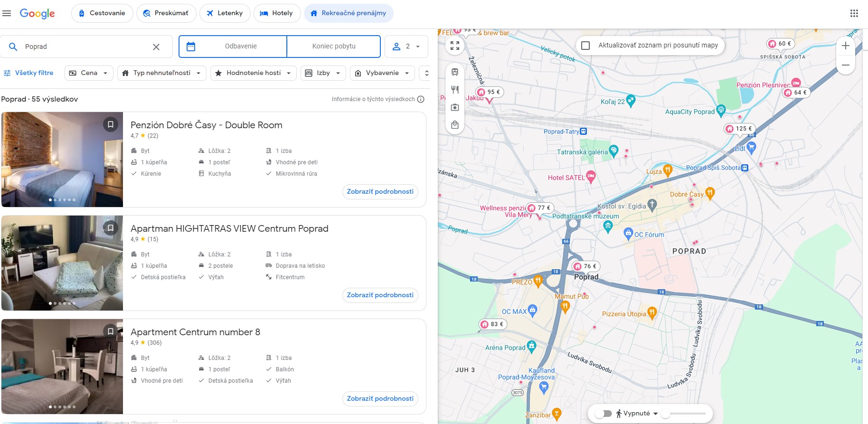Screen dimensions: 868x424
Task: Open the Google main hamburger menu
Action: [7, 13]
